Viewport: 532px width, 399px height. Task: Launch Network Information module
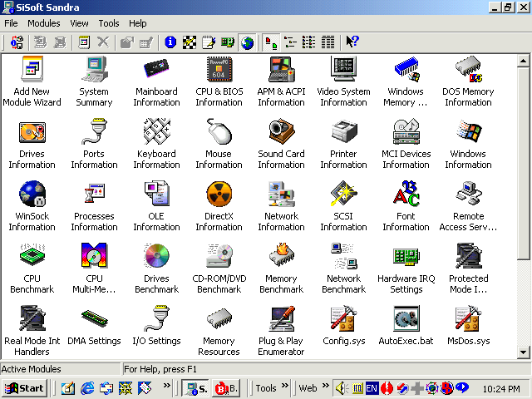click(281, 207)
